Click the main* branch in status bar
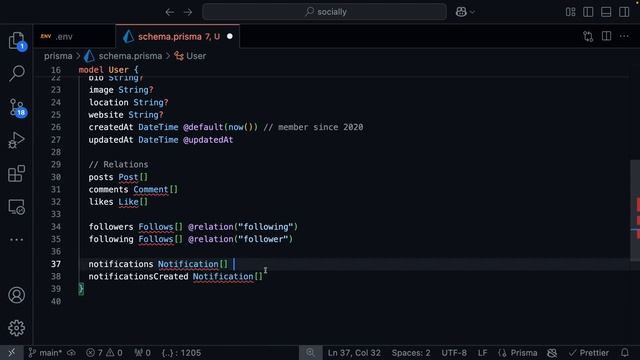This screenshot has width=640, height=360. pyautogui.click(x=45, y=353)
